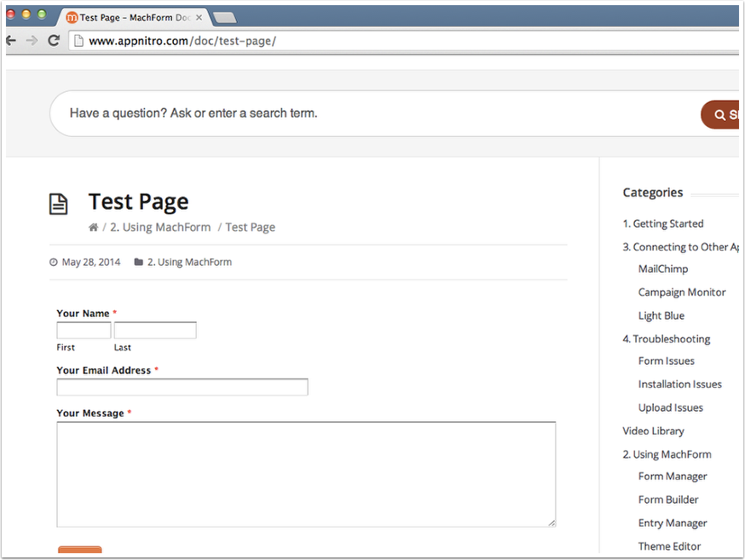Click the Test Page heading
Viewport: 745px width, 560px height.
[x=138, y=202]
